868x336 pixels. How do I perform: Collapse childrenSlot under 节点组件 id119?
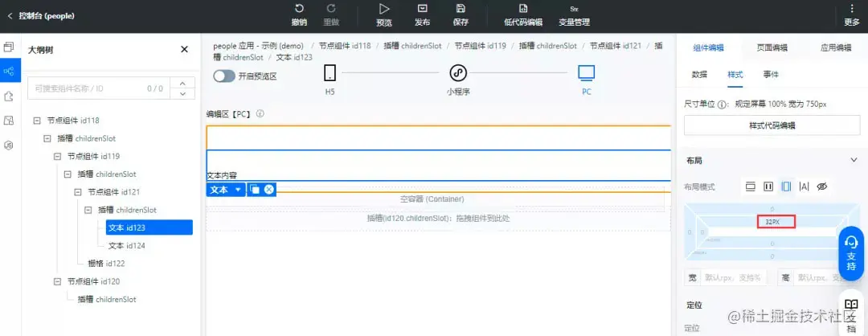(x=68, y=174)
